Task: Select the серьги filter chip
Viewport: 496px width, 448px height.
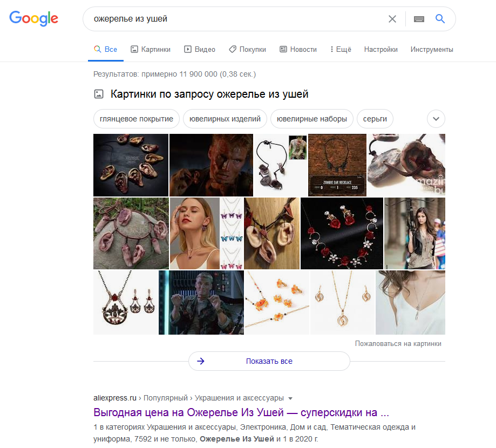Action: (375, 119)
